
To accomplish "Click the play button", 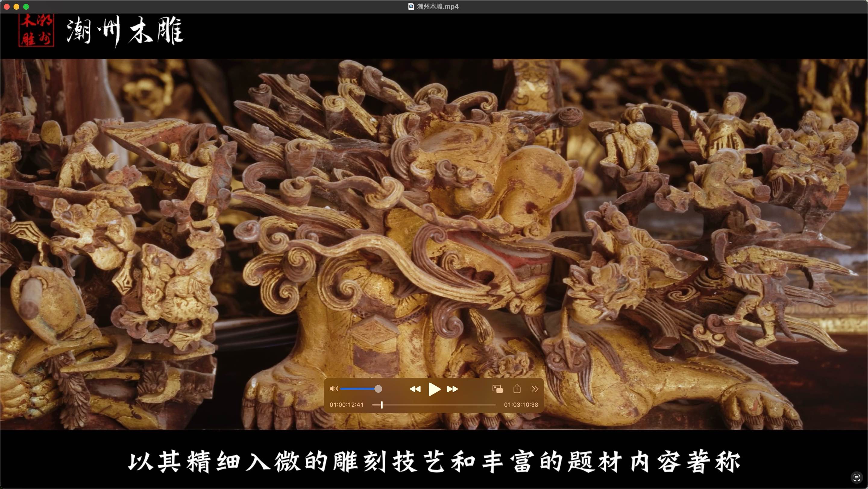I will click(x=434, y=389).
